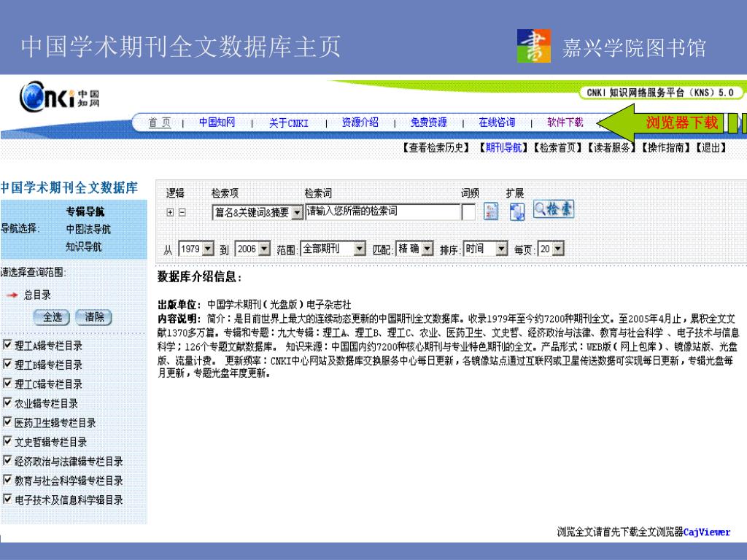Click 总目录 link
Image resolution: width=747 pixels, height=560 pixels.
pyautogui.click(x=37, y=295)
